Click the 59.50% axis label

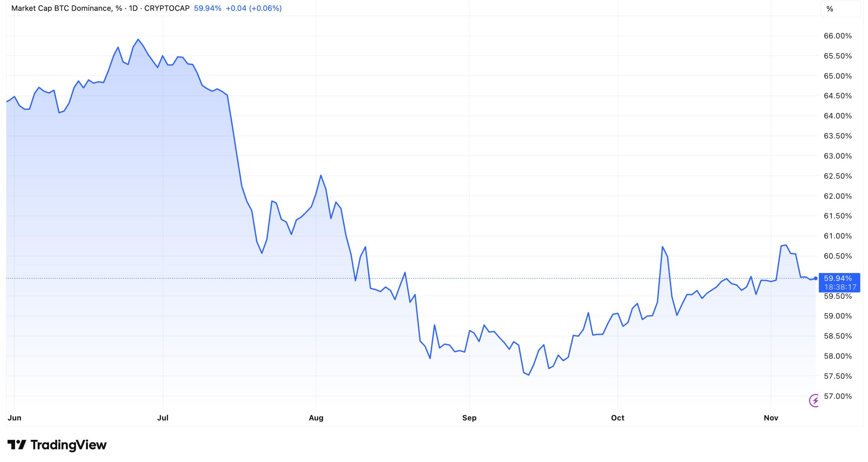click(x=838, y=296)
